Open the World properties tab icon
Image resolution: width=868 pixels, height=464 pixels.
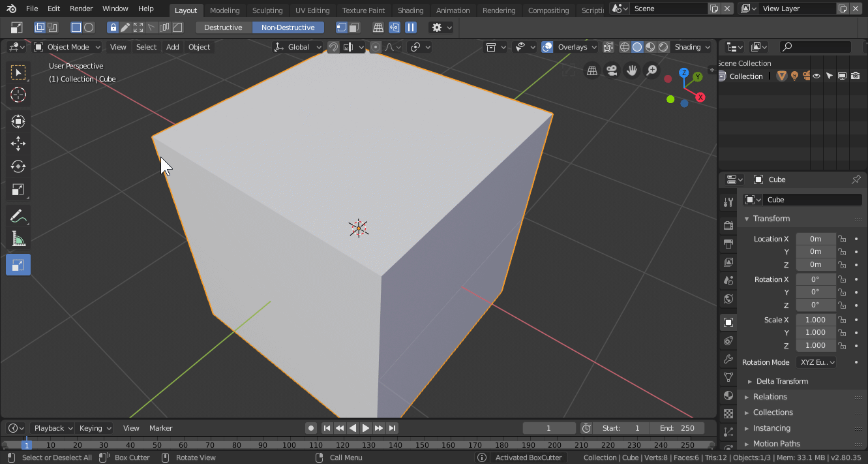pos(728,299)
